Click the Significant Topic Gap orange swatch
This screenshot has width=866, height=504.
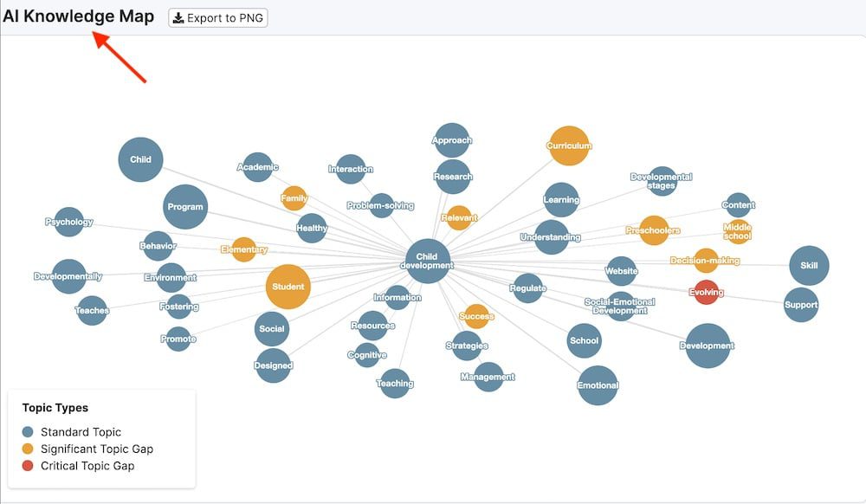click(x=28, y=449)
